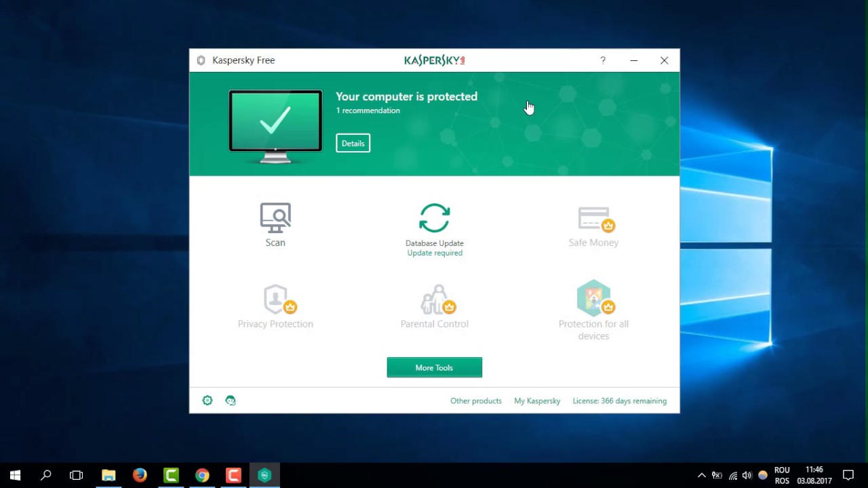Click the Scan label
This screenshot has height=488, width=868.
[275, 243]
